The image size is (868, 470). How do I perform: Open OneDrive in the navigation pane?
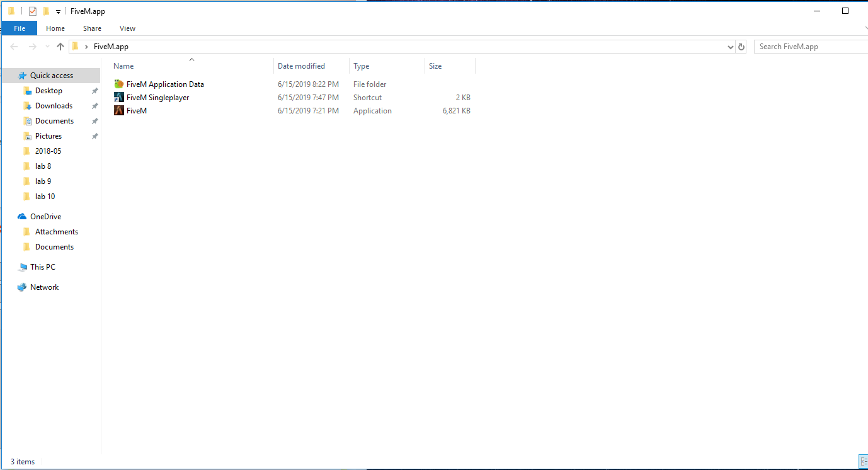click(x=45, y=217)
